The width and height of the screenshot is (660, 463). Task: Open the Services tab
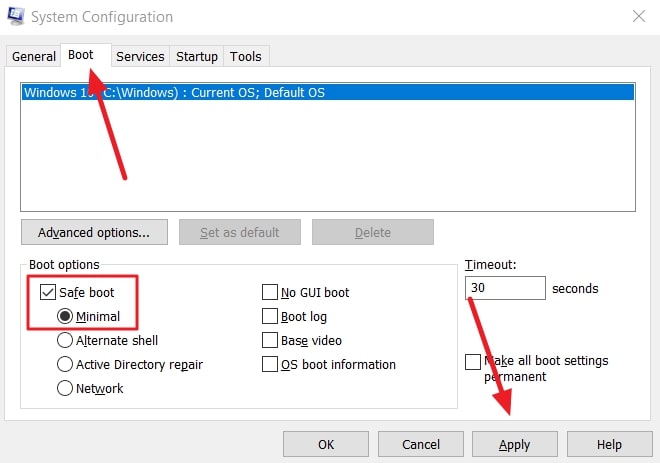[140, 56]
